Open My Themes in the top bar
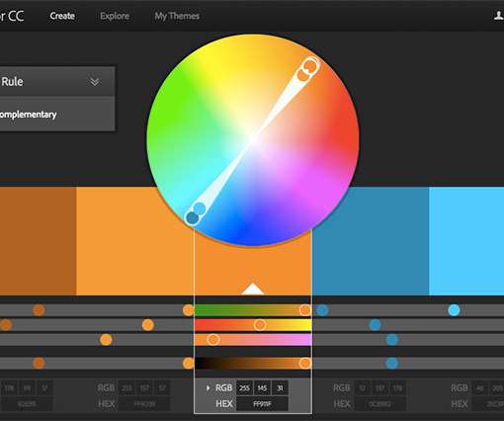 point(177,16)
